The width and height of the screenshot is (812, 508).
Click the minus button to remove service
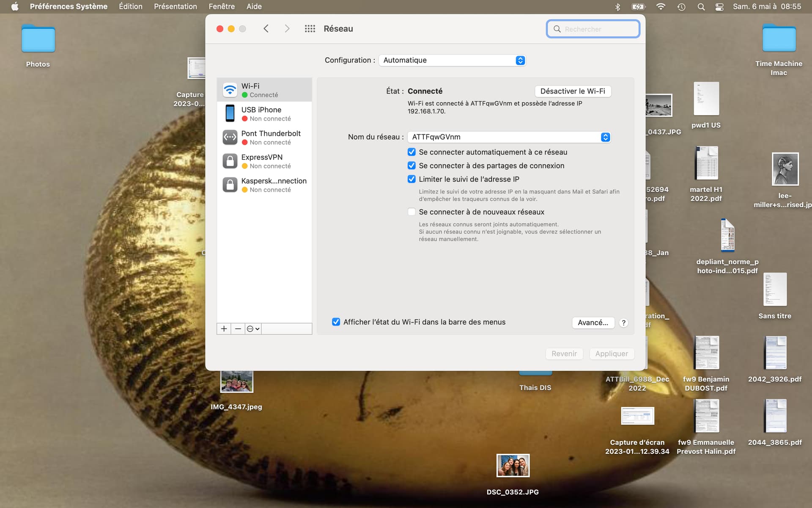click(x=238, y=329)
